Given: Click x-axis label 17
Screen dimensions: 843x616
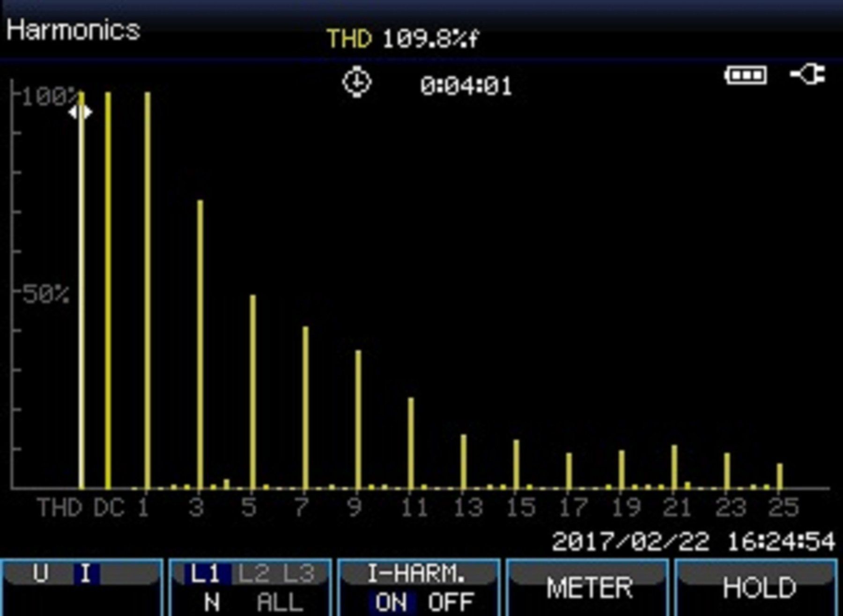Looking at the screenshot, I should [x=573, y=507].
